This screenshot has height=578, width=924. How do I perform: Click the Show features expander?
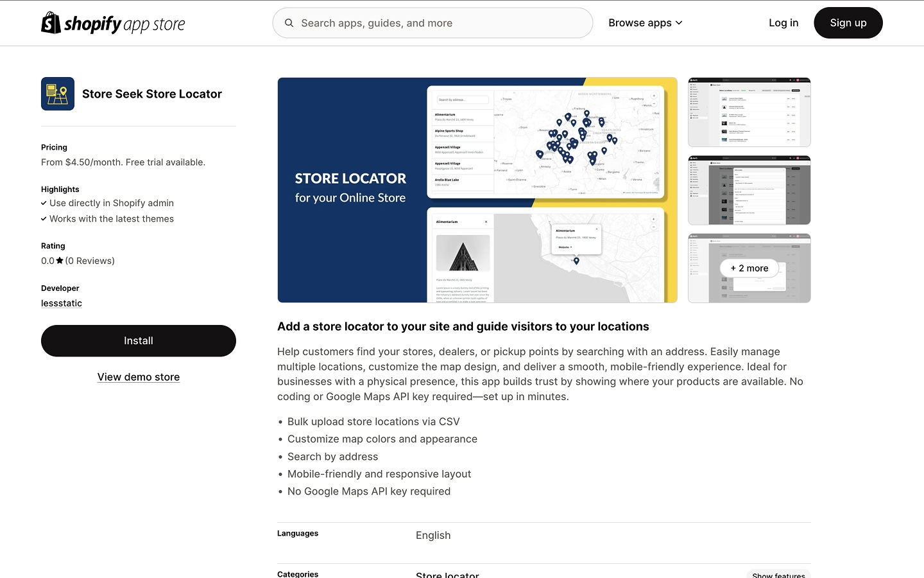778,575
